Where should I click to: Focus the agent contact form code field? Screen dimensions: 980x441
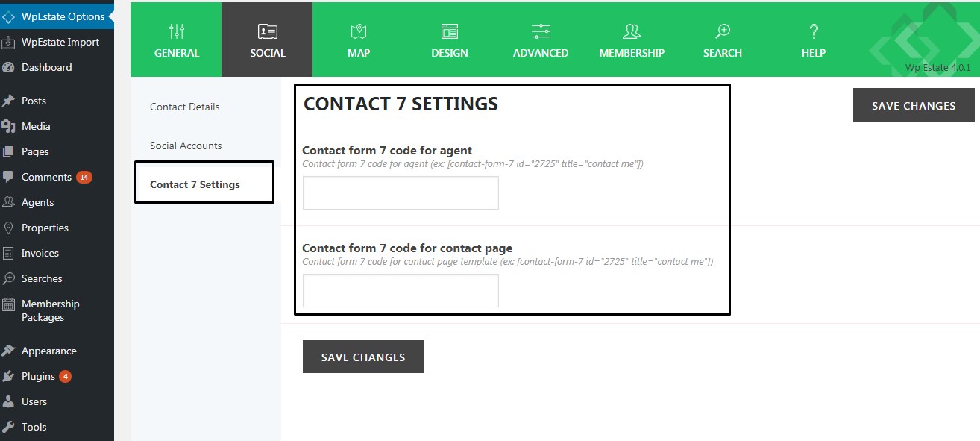401,193
